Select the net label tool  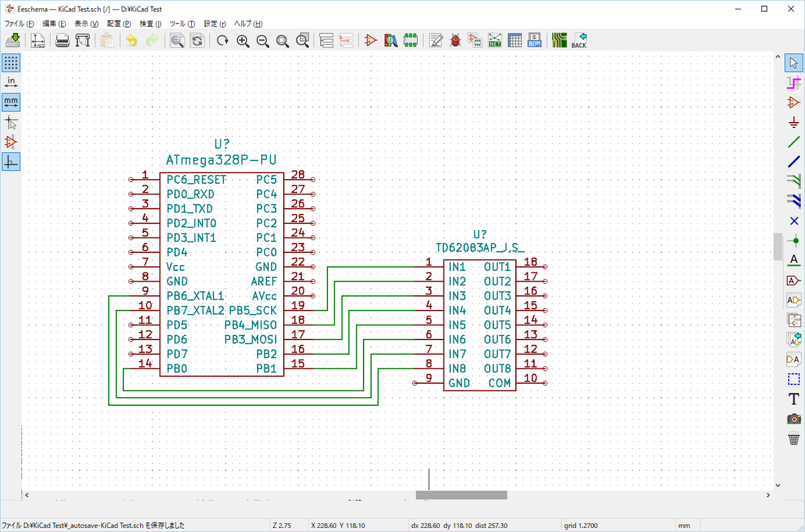coord(794,260)
